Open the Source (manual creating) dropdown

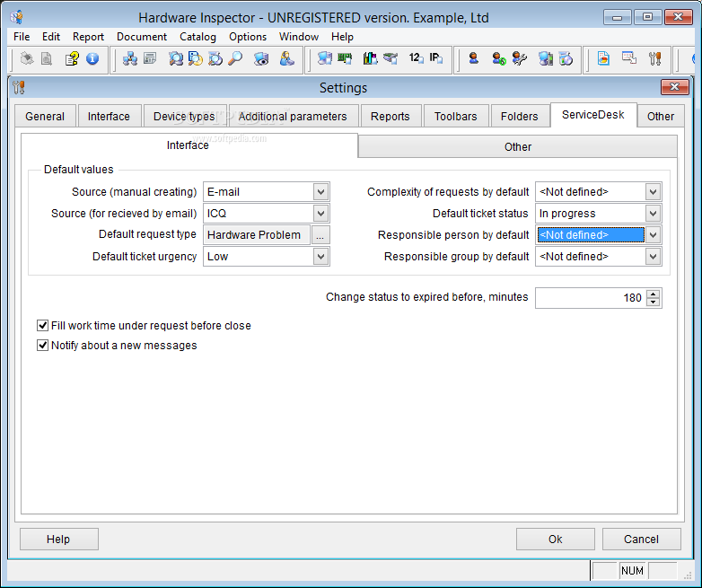tap(320, 192)
